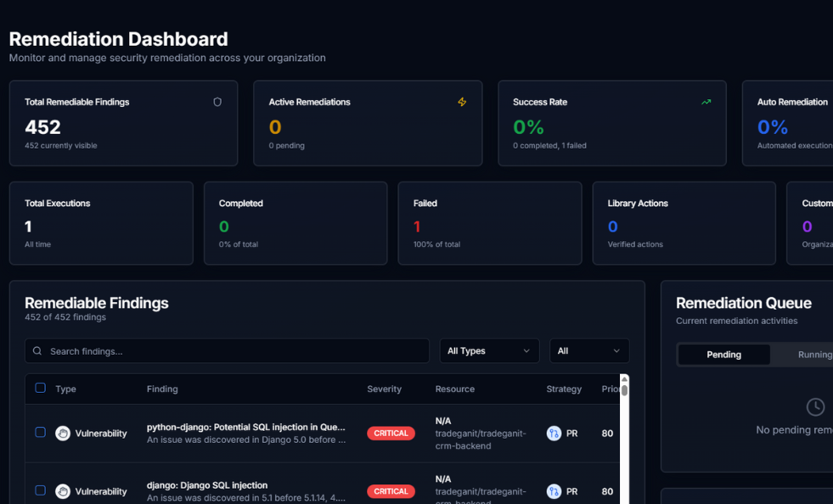The width and height of the screenshot is (833, 504).
Task: Click the lightning bolt icon in Active Remediations
Action: [462, 102]
